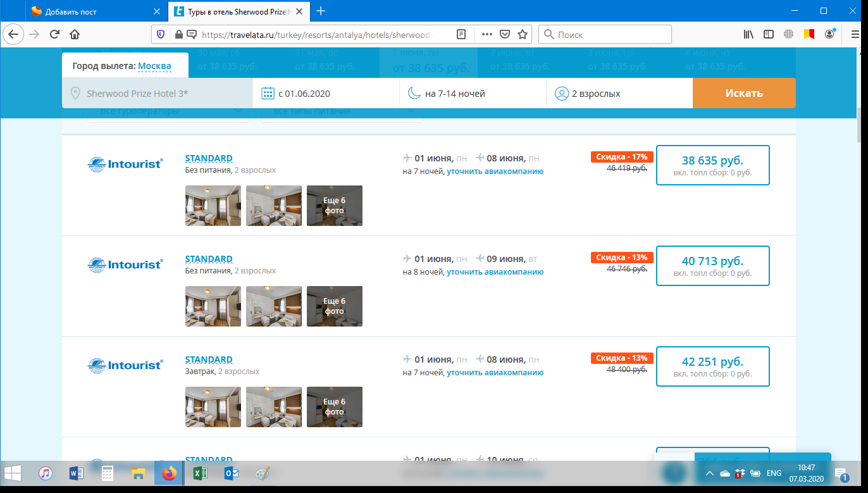
Task: Select the '1 июня, пн' date tab
Action: (x=428, y=61)
